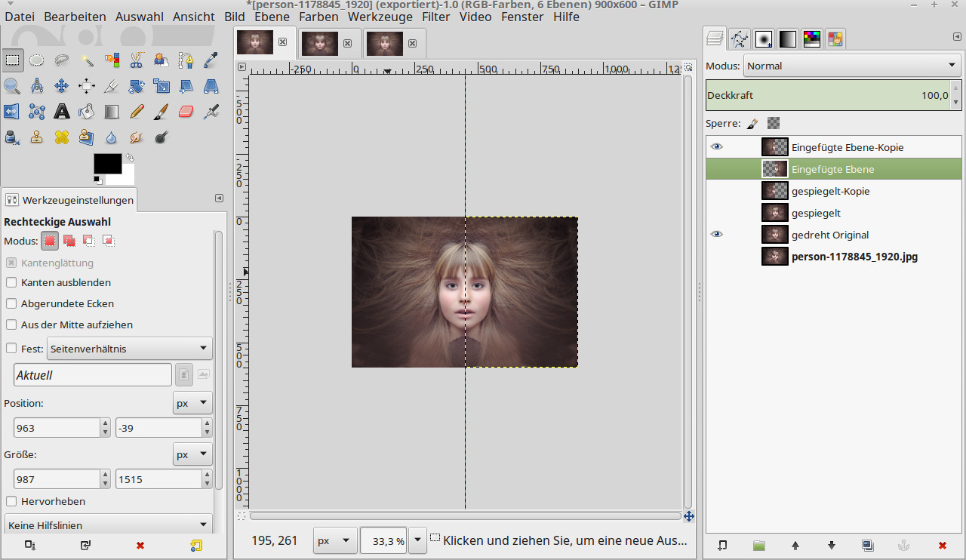The width and height of the screenshot is (966, 560).
Task: Pick the Fuzzy Select magic wand tool
Action: pos(87,60)
